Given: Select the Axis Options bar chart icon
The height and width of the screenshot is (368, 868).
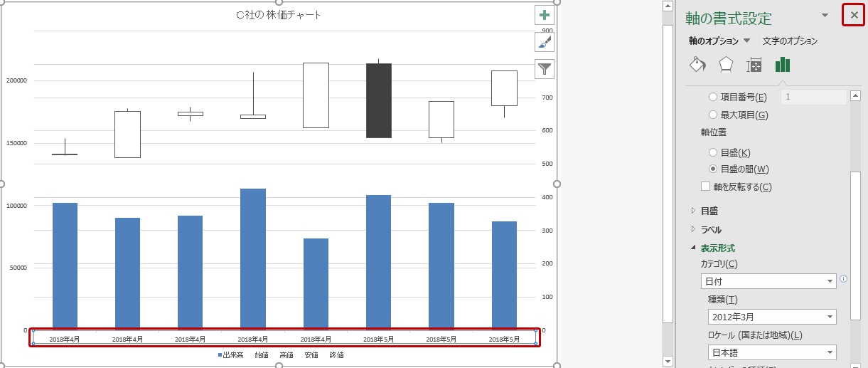Looking at the screenshot, I should [x=783, y=65].
